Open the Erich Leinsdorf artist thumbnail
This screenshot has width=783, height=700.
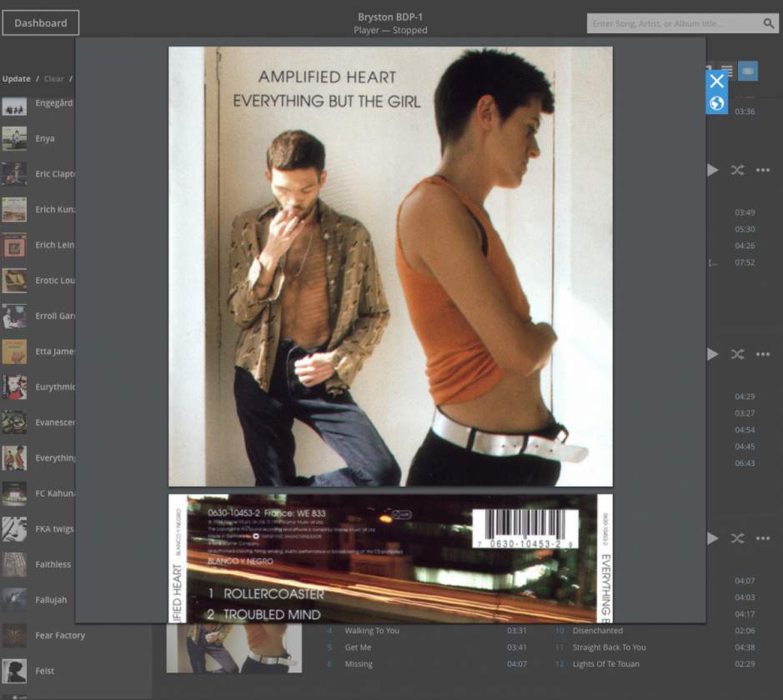pyautogui.click(x=14, y=245)
